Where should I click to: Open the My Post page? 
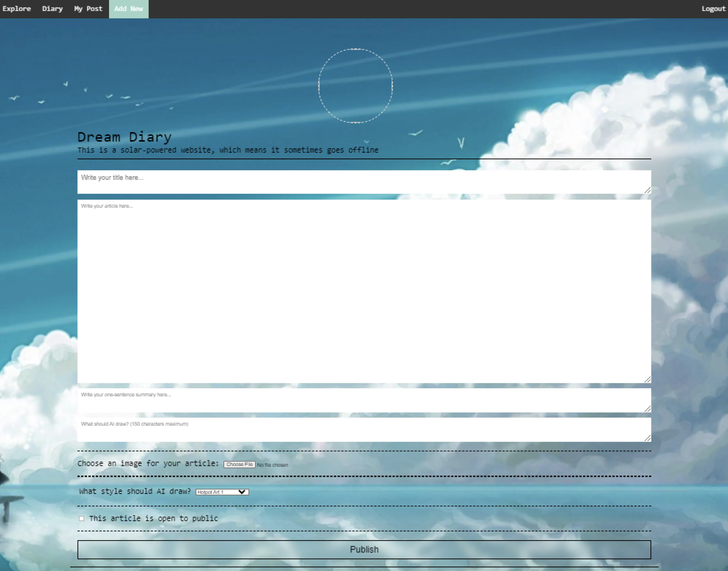coord(88,9)
